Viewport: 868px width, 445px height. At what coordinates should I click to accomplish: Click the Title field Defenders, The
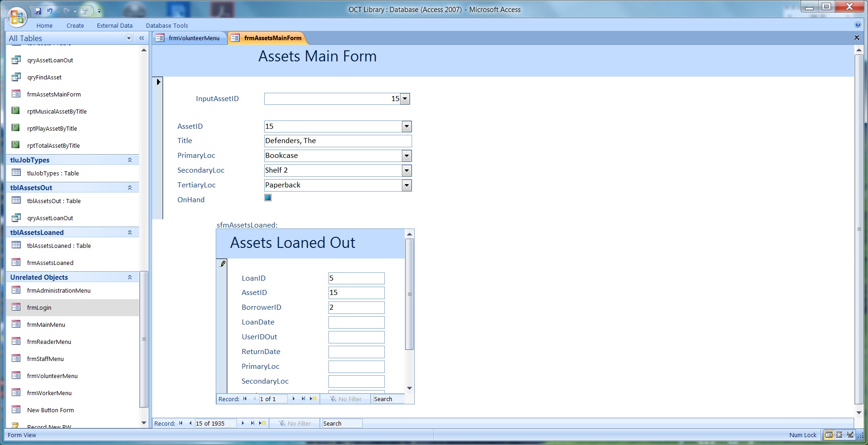[338, 141]
